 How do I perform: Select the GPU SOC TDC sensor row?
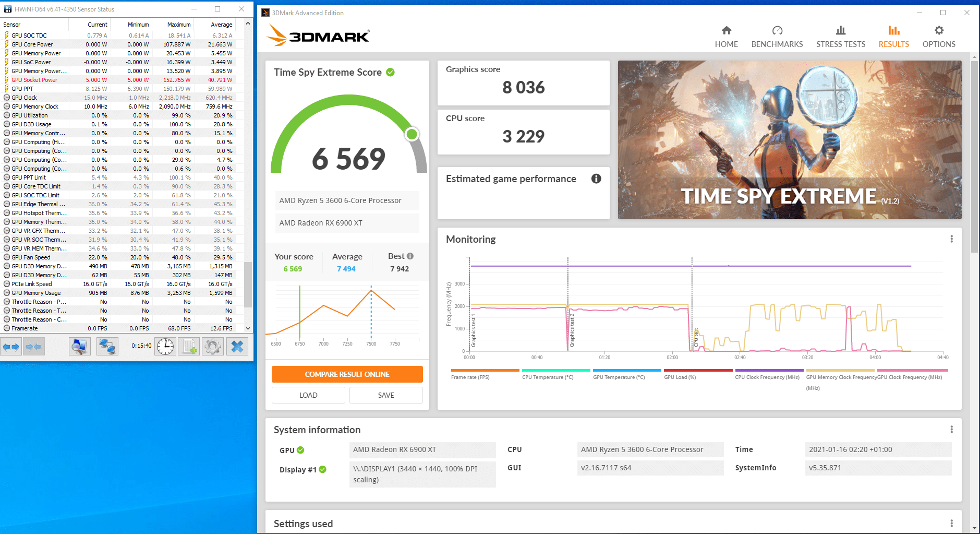pos(118,35)
